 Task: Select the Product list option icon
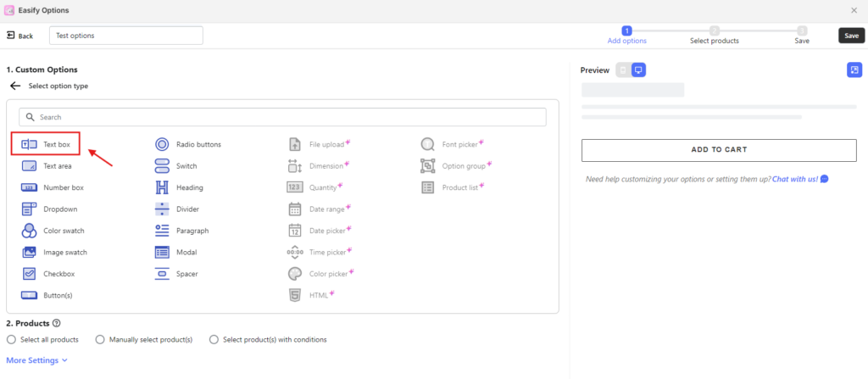[427, 187]
